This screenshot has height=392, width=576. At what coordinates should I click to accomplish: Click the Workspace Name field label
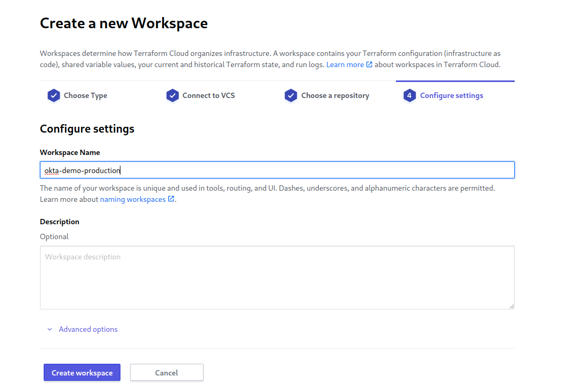tap(70, 152)
